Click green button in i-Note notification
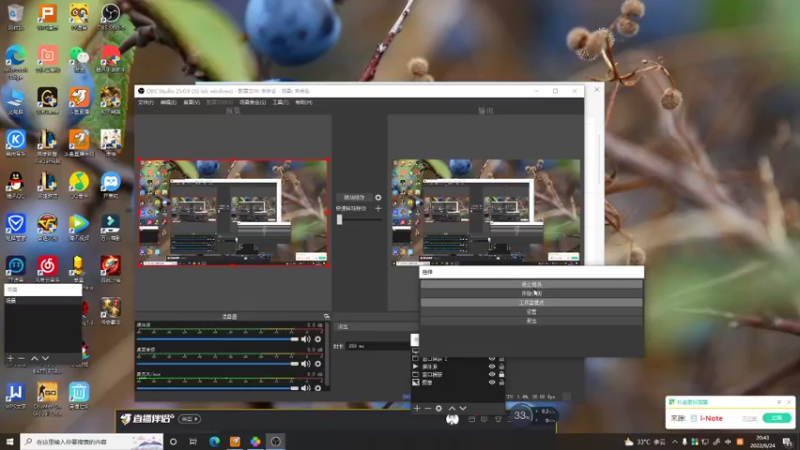The width and height of the screenshot is (800, 450). tap(776, 418)
